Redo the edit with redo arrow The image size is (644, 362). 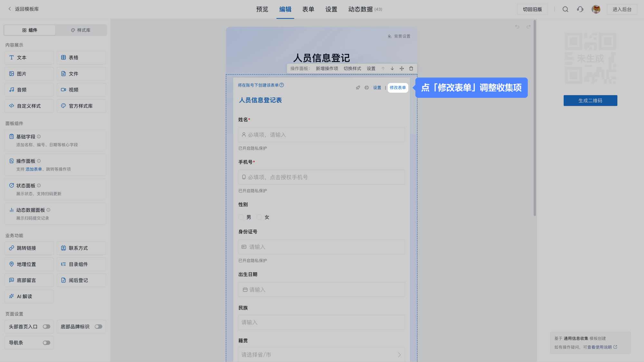528,27
